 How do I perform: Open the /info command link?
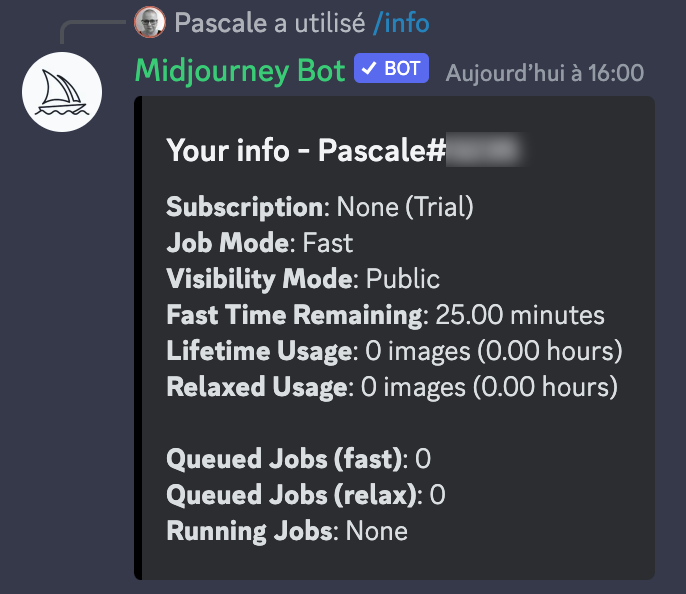(395, 20)
